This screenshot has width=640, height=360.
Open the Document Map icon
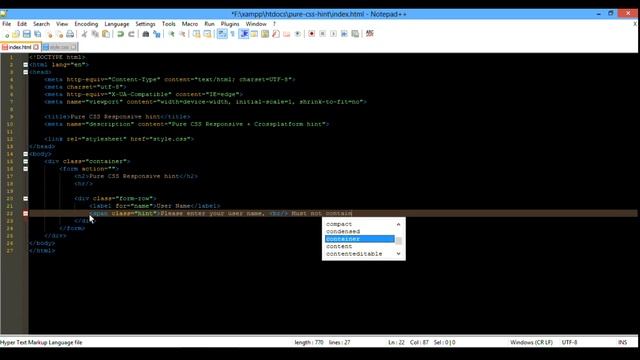point(265,34)
